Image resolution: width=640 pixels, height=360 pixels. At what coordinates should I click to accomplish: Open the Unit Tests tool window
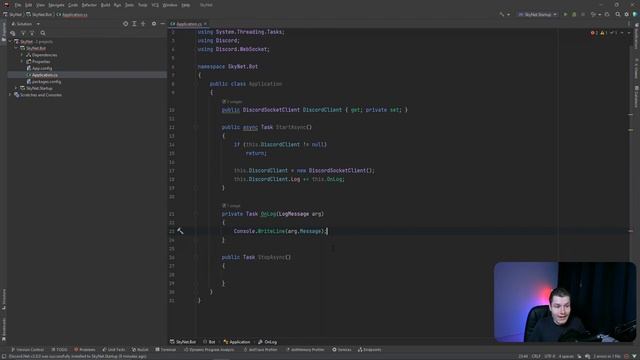coord(113,350)
